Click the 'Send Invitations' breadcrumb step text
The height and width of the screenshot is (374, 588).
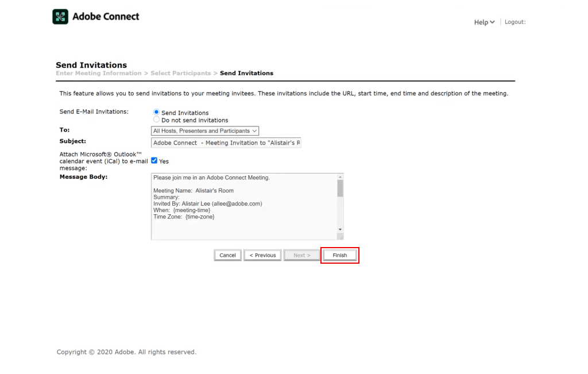[x=246, y=73]
